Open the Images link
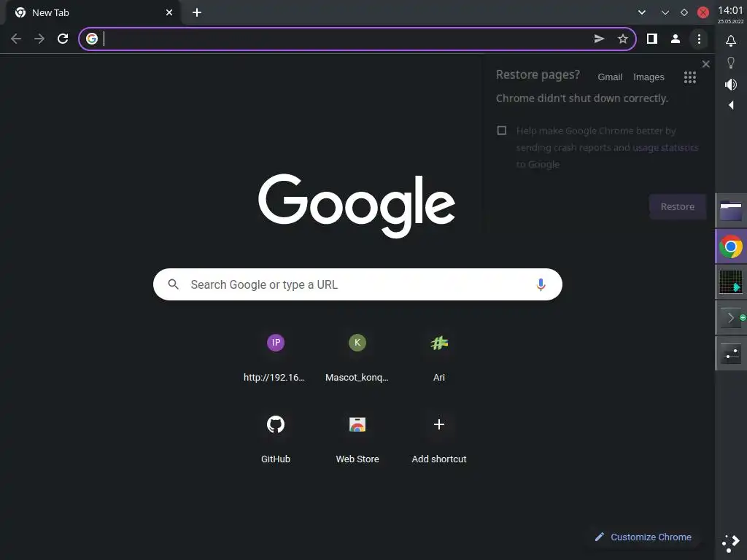Screen dimensions: 747x560 point(649,77)
